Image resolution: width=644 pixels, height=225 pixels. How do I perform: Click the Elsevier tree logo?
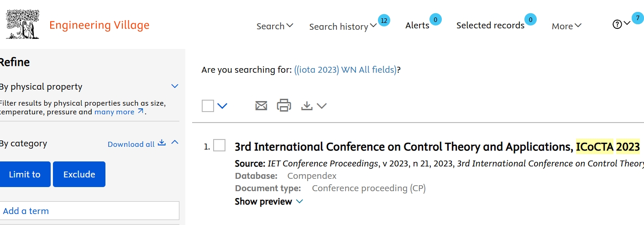23,25
